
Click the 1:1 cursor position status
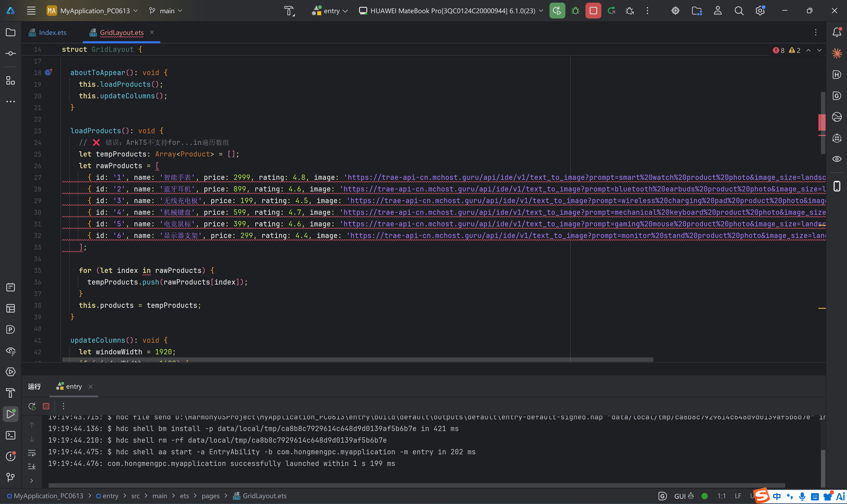click(721, 496)
